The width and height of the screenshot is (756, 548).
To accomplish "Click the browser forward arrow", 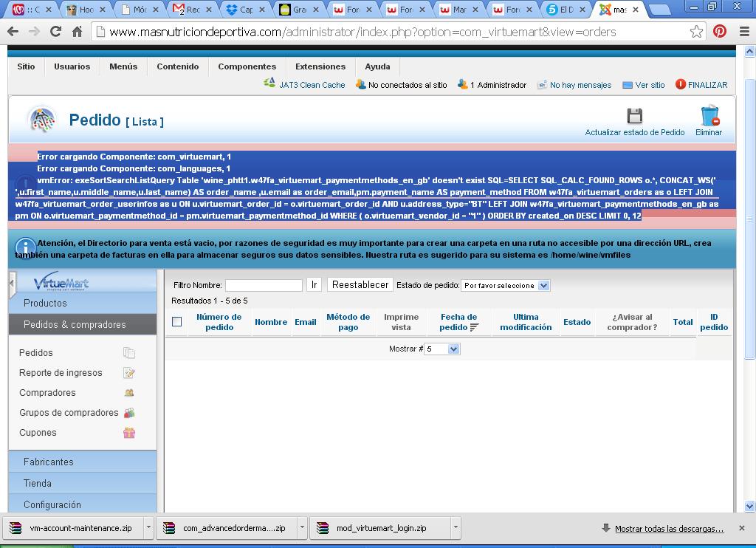I will 34,32.
